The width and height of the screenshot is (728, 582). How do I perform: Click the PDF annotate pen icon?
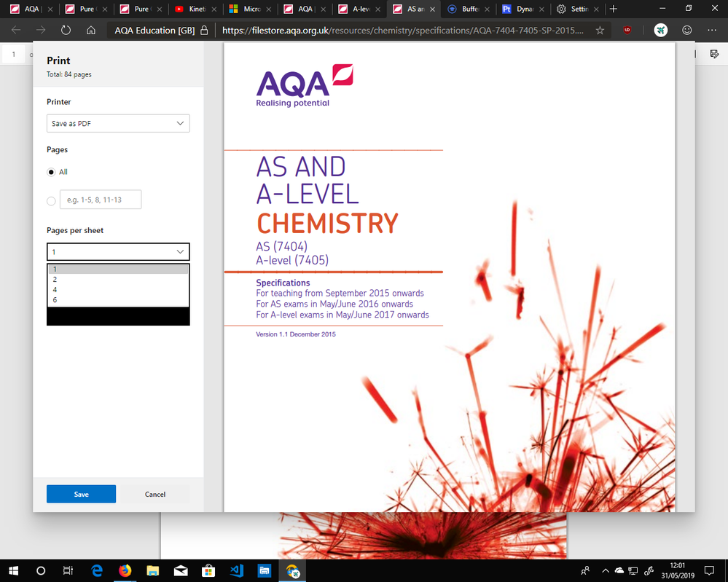[715, 55]
